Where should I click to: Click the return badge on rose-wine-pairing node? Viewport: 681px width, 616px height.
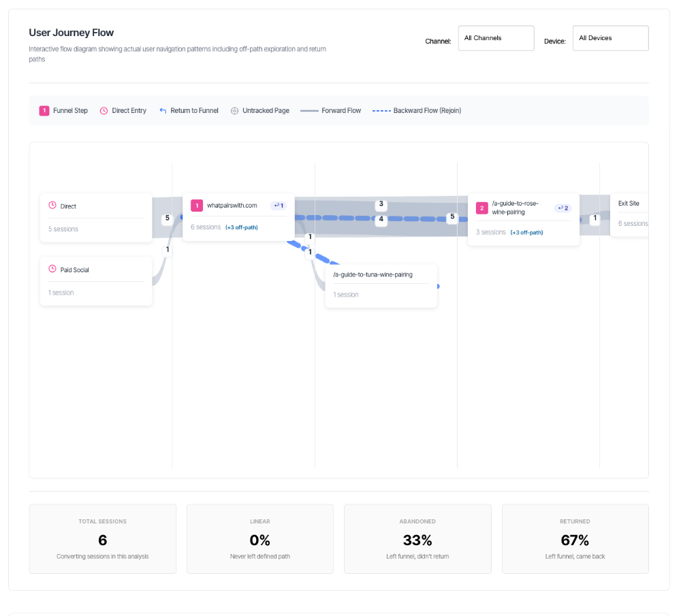click(x=563, y=208)
